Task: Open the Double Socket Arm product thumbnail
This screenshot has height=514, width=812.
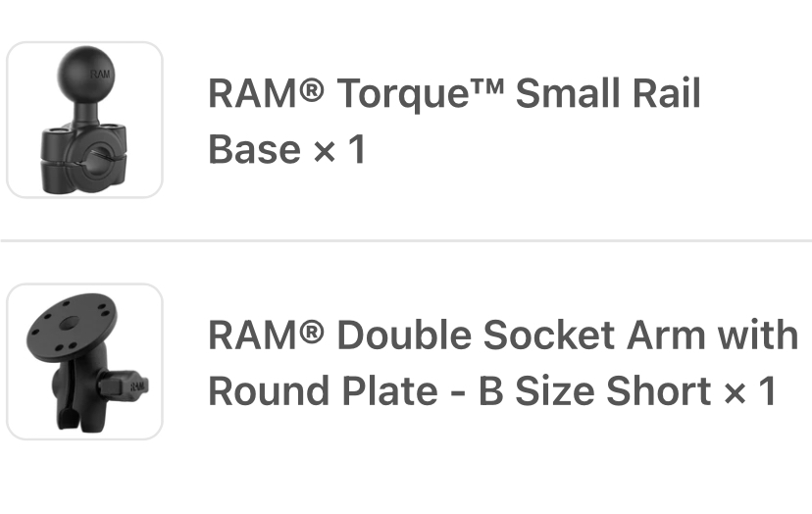Action: click(84, 362)
